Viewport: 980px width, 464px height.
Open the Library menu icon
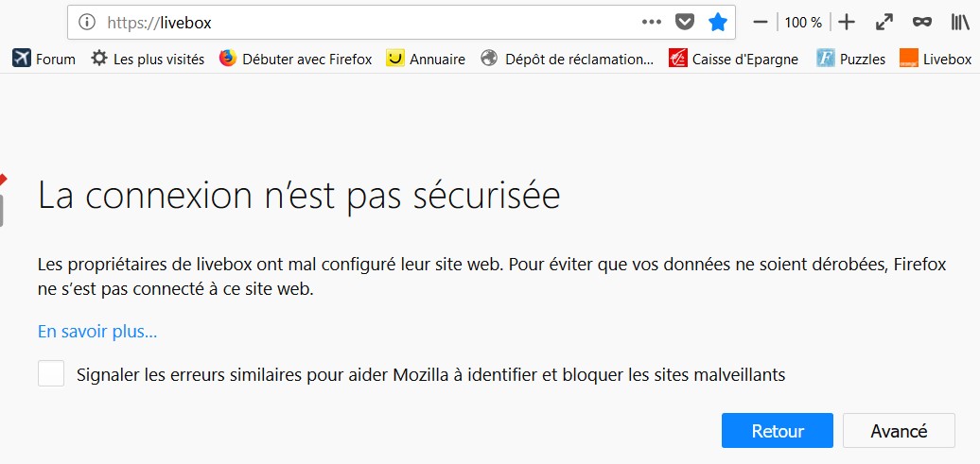point(959,22)
